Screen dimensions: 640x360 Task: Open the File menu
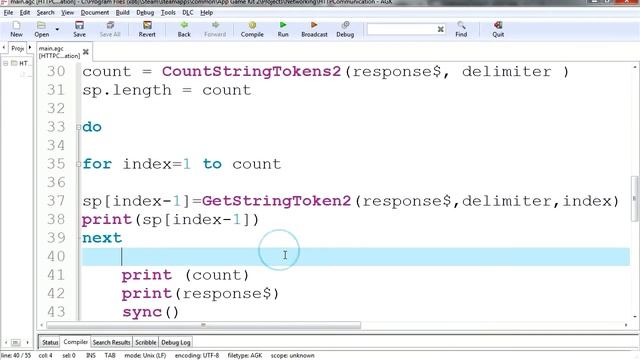coord(8,13)
